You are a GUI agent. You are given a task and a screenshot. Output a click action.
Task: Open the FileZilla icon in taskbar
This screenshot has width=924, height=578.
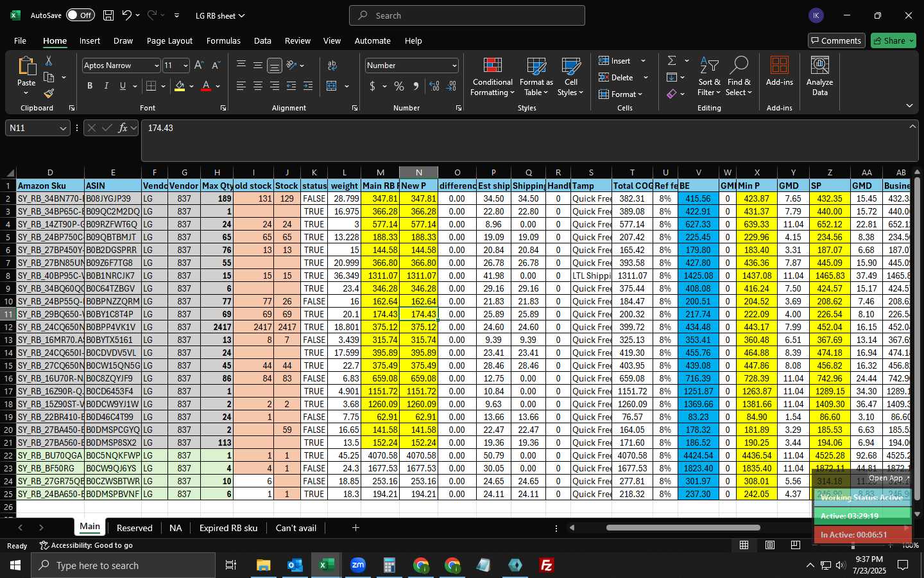(x=547, y=565)
